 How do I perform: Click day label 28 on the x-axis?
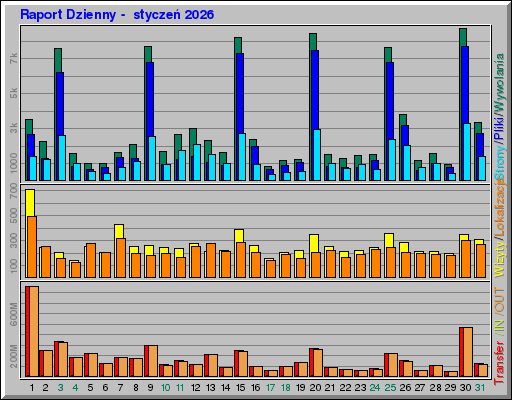(x=435, y=388)
